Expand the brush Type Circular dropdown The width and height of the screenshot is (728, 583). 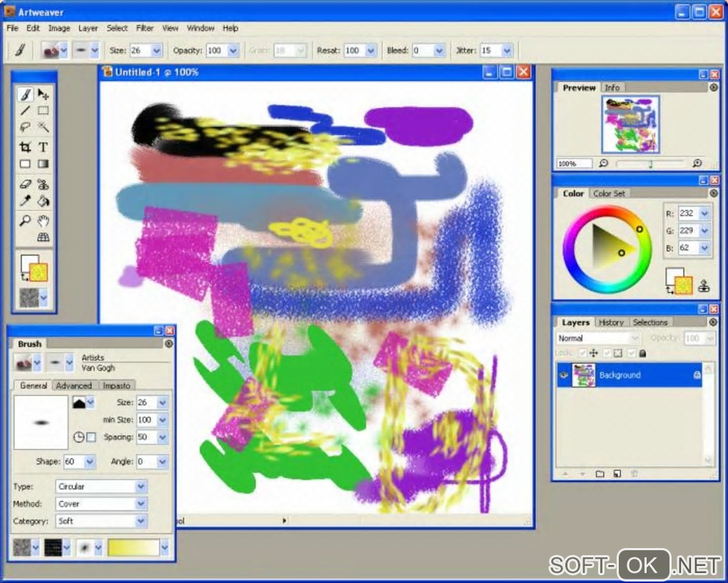pyautogui.click(x=141, y=487)
